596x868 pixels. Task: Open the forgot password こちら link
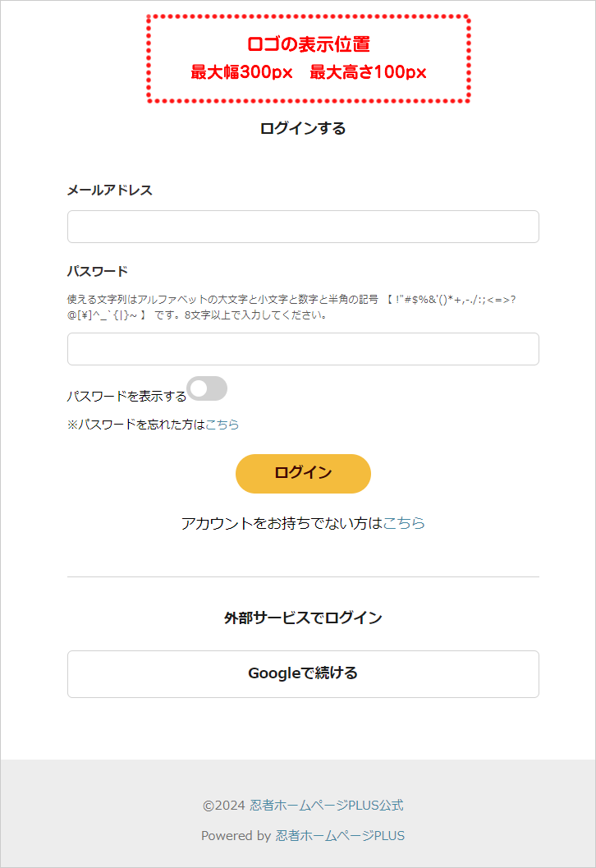(x=222, y=425)
